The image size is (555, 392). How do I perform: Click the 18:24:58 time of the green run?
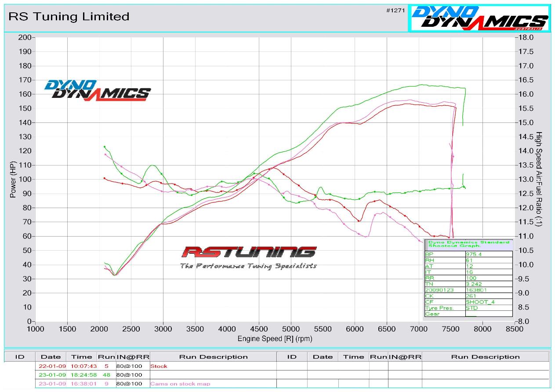click(x=82, y=375)
